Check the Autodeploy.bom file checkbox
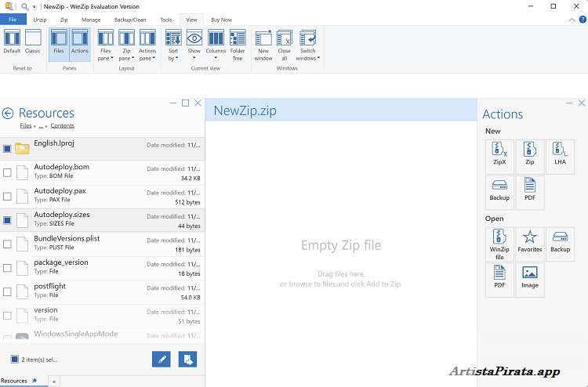The height and width of the screenshot is (387, 588). point(8,172)
